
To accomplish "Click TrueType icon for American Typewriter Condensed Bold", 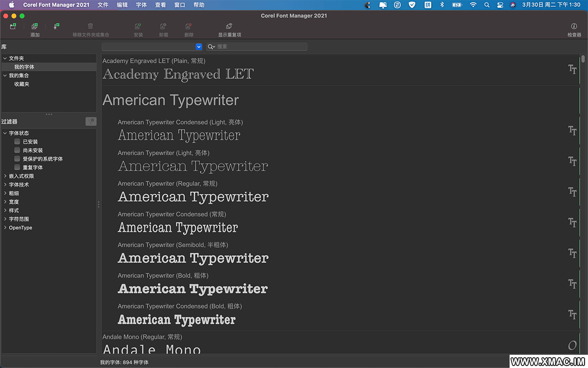I will coord(572,315).
